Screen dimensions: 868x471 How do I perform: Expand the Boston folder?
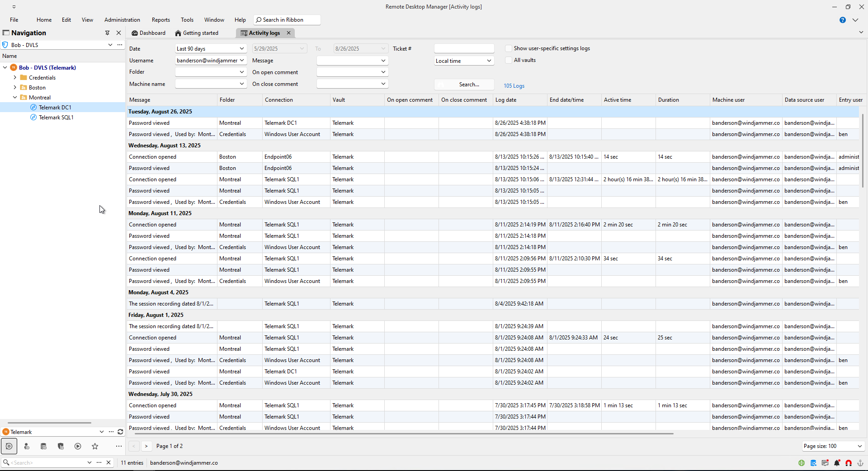pos(15,87)
